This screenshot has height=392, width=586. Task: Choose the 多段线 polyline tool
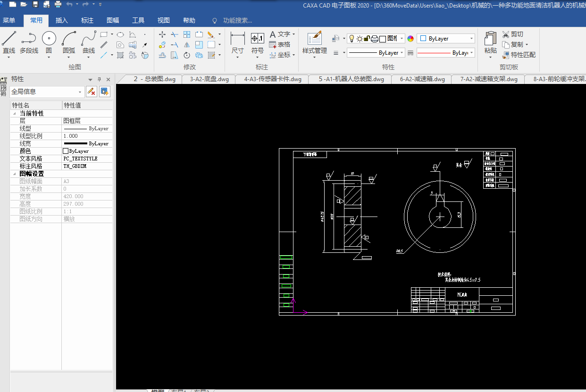[x=29, y=39]
